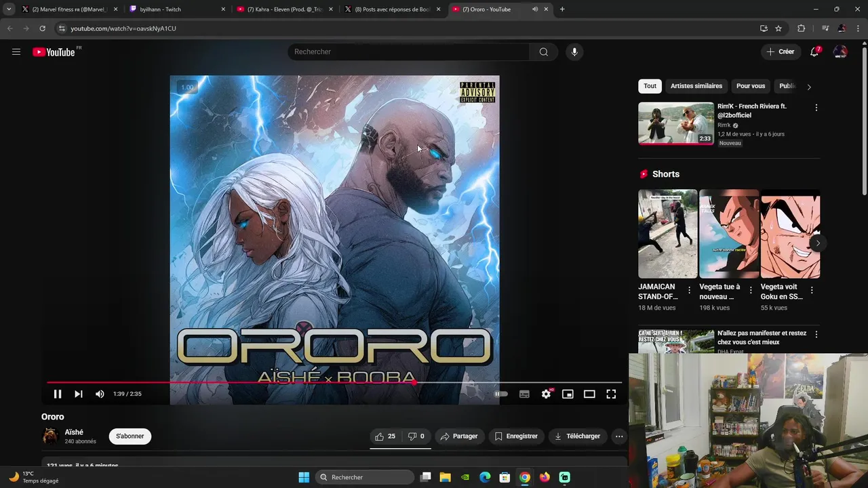This screenshot has height=488, width=868.
Task: Bookmark this page with star
Action: click(x=778, y=28)
